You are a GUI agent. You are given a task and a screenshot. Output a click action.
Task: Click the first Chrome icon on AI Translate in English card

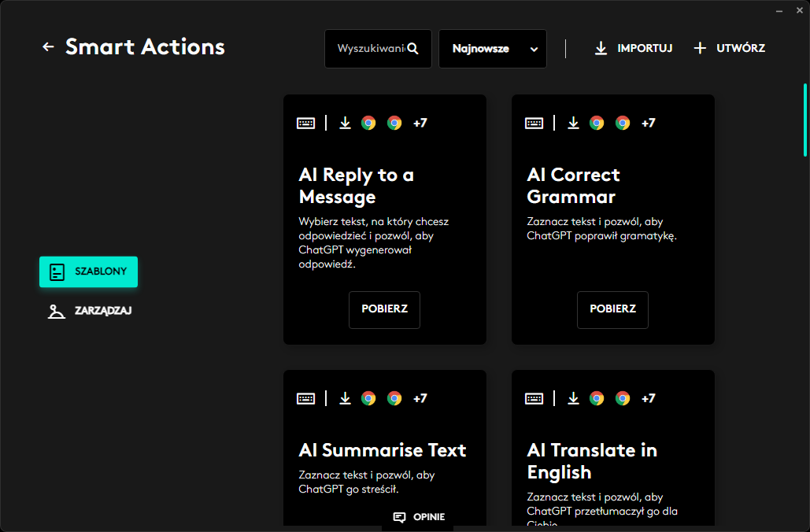(597, 398)
